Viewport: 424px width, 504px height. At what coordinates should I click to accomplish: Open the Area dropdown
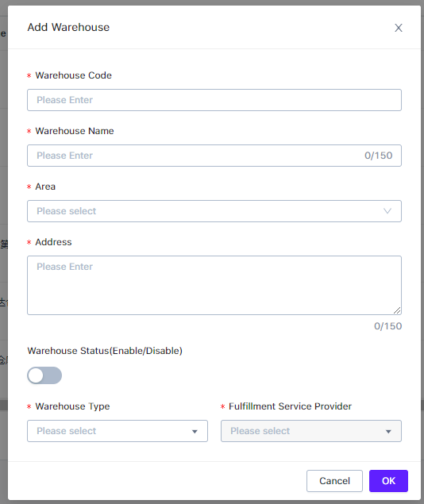pyautogui.click(x=214, y=211)
